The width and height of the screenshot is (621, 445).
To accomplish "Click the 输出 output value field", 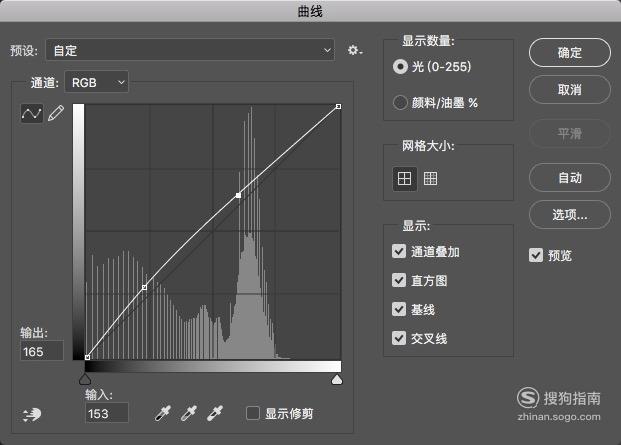I will coord(42,351).
